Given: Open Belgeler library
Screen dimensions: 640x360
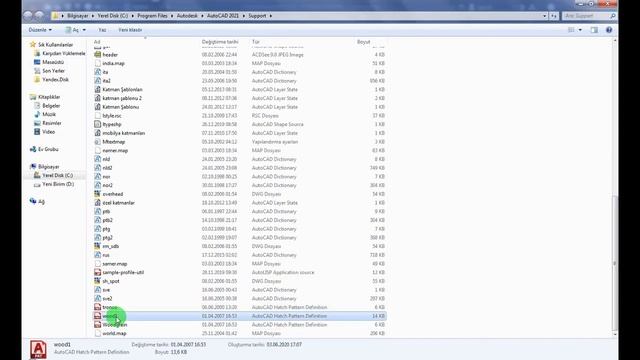Looking at the screenshot, I should (51, 105).
